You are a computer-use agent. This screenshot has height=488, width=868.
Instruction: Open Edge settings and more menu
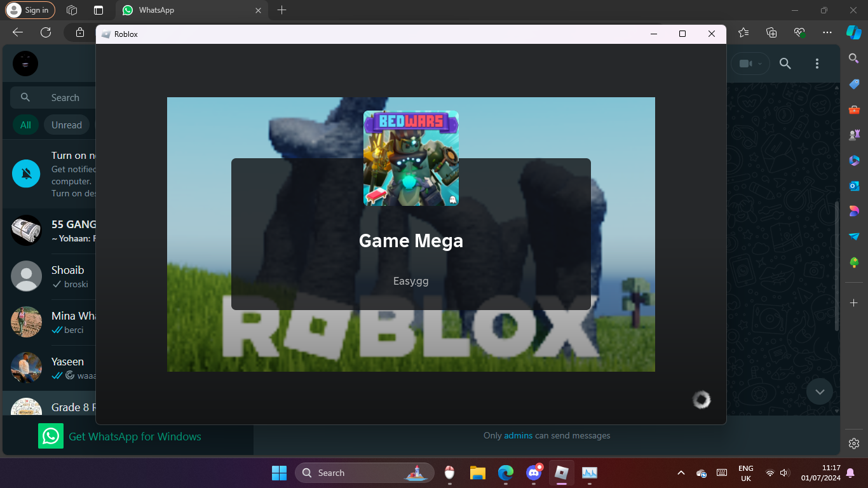point(827,32)
